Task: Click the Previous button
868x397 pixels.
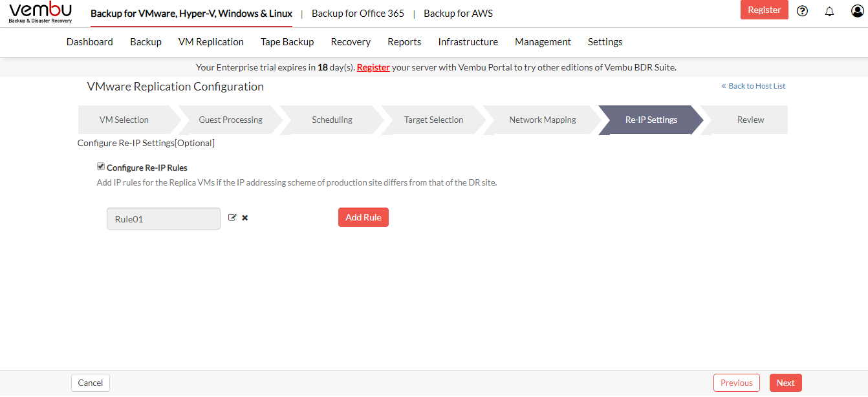Action: pyautogui.click(x=737, y=383)
